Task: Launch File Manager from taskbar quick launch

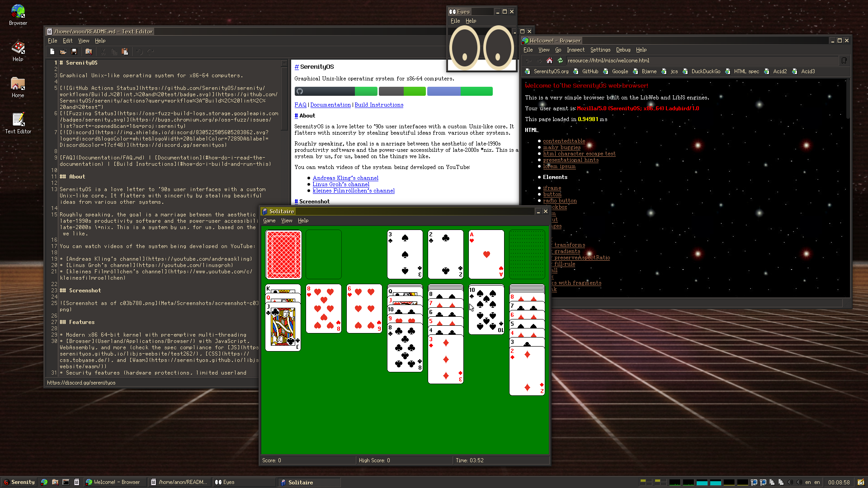Action: pos(55,482)
